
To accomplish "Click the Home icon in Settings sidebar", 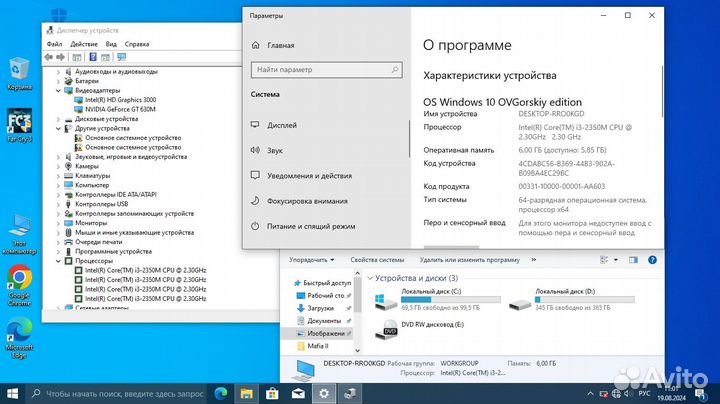I will [x=256, y=45].
